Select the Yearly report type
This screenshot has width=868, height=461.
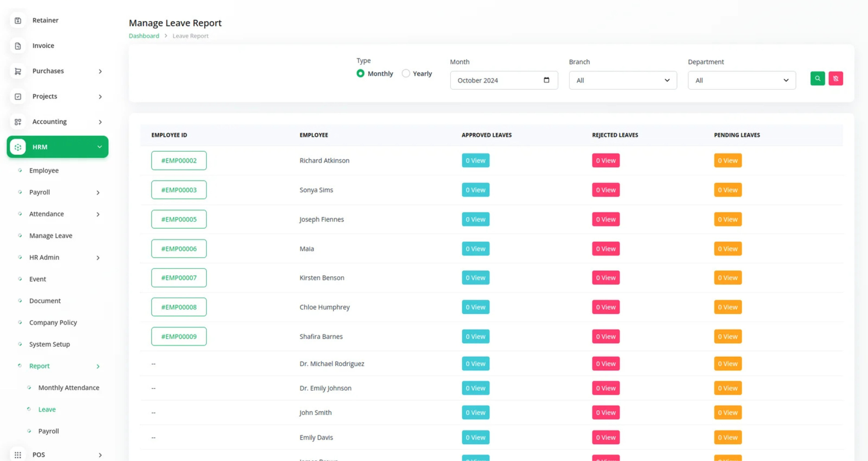point(406,74)
